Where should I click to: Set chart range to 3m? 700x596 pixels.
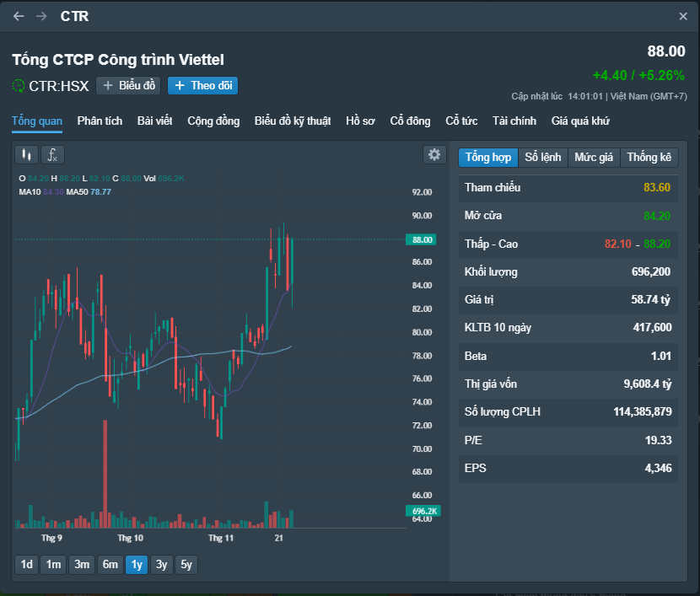click(82, 565)
